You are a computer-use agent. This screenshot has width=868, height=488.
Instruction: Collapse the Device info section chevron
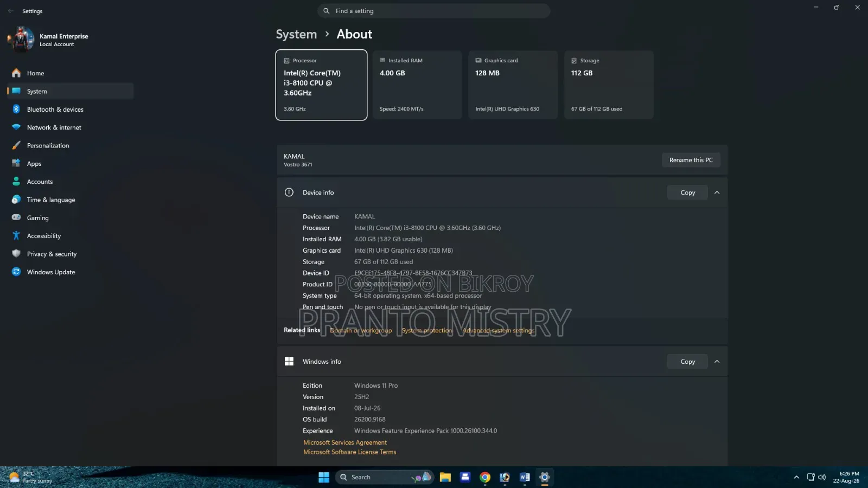tap(717, 192)
